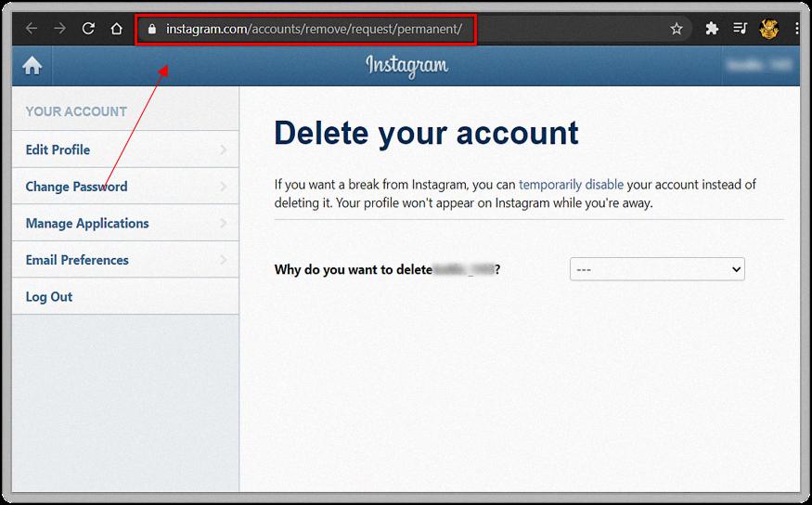
Task: Click chevron next to Edit Profile
Action: (x=224, y=149)
